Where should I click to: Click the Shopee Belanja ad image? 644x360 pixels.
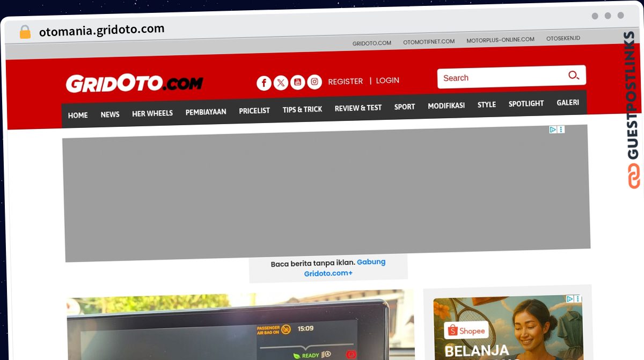(x=508, y=327)
